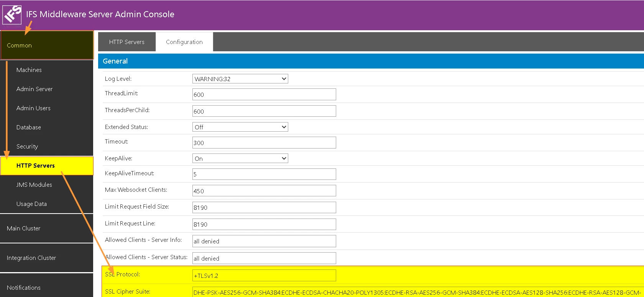This screenshot has height=297, width=644.
Task: Select the Configuration tab
Action: click(x=184, y=42)
